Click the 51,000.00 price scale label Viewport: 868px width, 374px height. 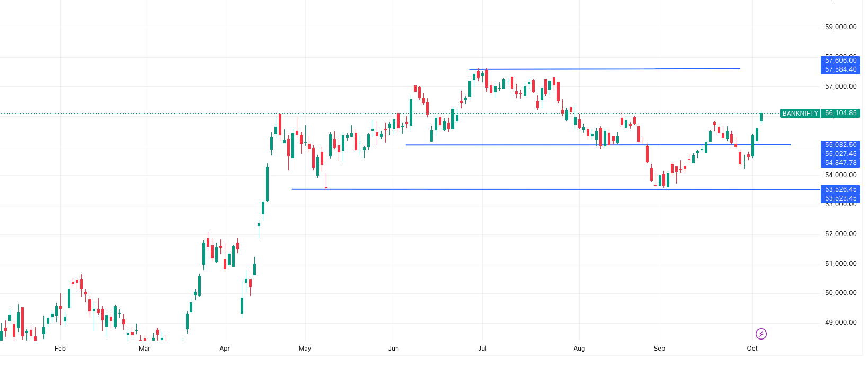click(x=840, y=264)
